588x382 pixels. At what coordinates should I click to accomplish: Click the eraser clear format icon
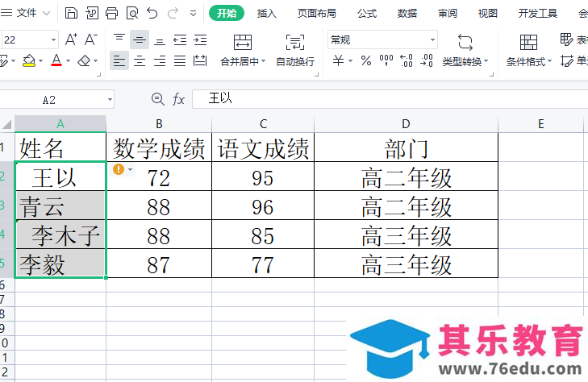point(84,60)
